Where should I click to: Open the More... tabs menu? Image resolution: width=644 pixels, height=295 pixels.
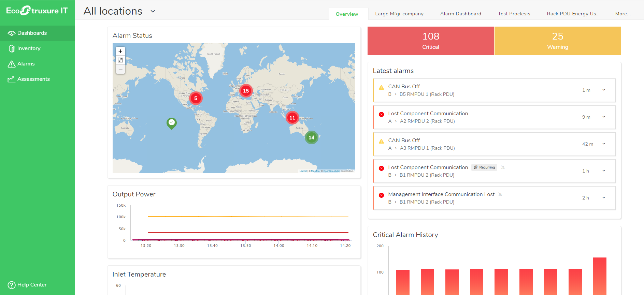point(622,14)
